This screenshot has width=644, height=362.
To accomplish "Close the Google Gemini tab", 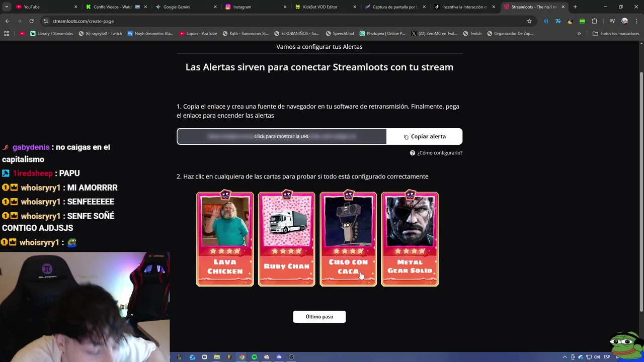I will [x=215, y=7].
